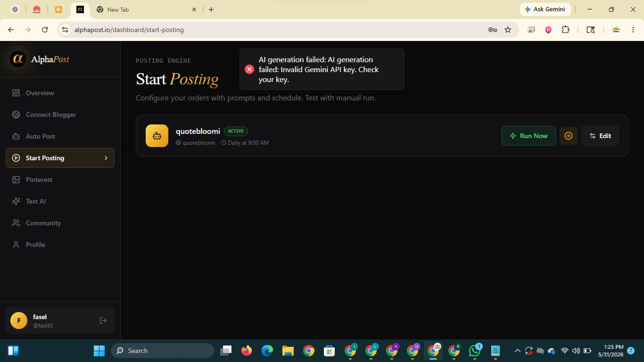
Task: Click the quotebloomi robot icon
Action: 157,136
